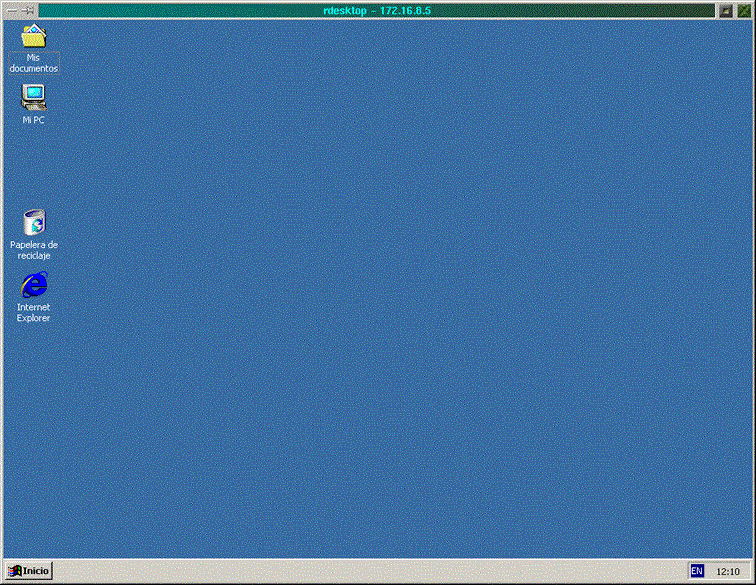Click the rdesktop - 172.16.8.5 title bar
Viewport: 756px width, 585px height.
[377, 11]
